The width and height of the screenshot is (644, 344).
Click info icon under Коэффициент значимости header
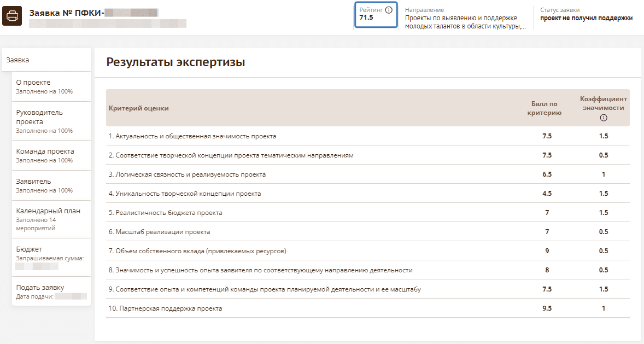click(604, 118)
